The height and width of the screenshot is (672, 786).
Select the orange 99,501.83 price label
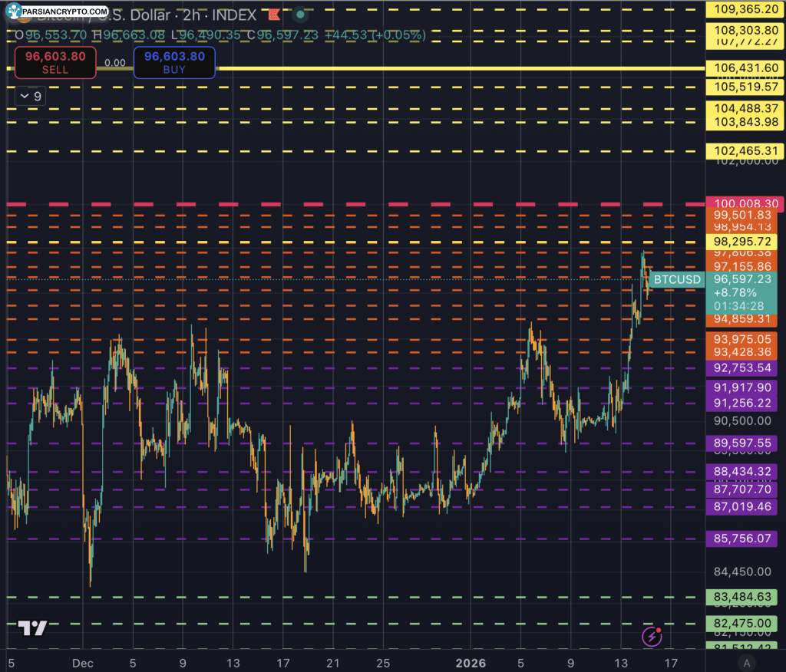click(742, 215)
